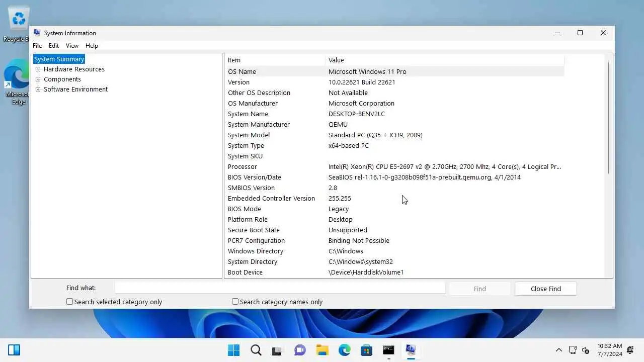Select the Windows Directory row

tap(394, 251)
